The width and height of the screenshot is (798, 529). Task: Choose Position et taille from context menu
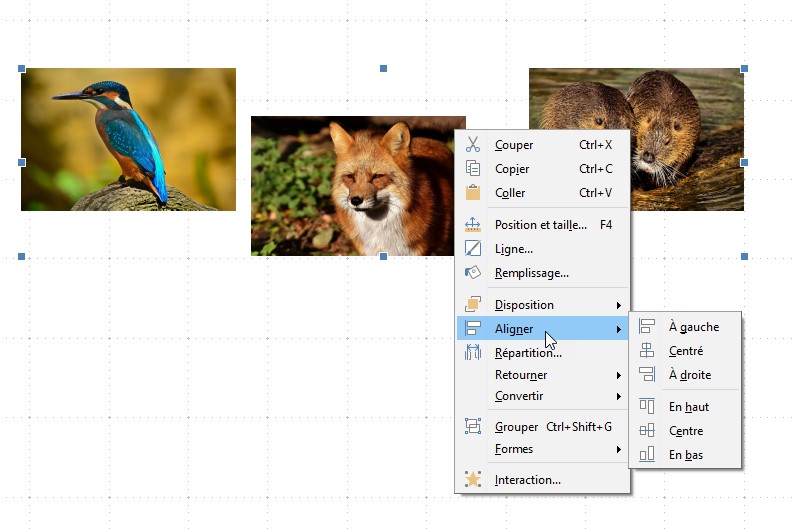click(540, 225)
